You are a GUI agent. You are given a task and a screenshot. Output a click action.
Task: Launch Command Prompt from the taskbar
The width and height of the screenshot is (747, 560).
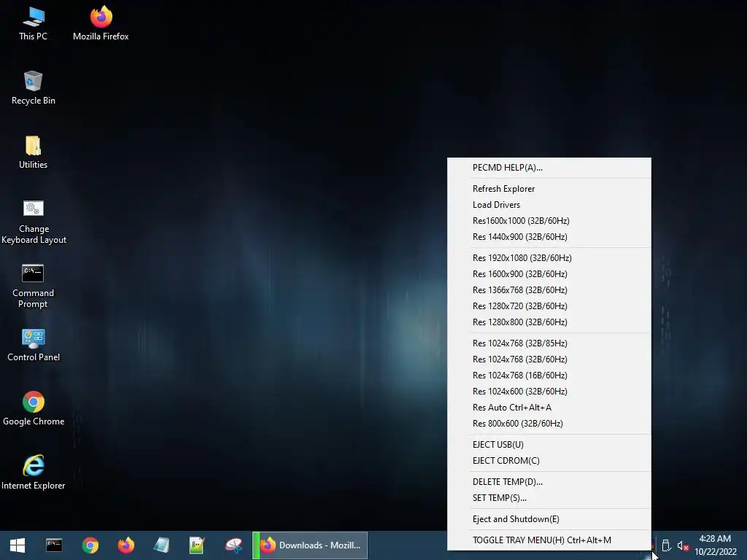(54, 545)
